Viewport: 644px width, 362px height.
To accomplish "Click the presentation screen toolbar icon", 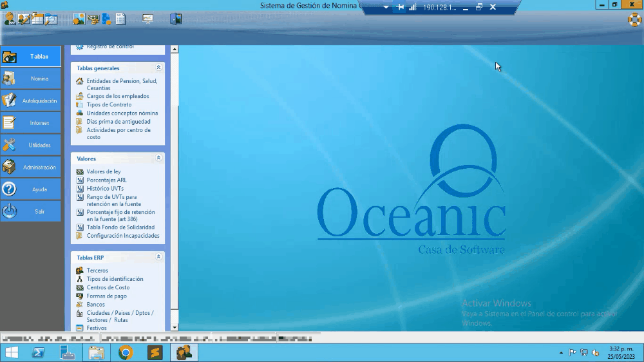I will point(147,19).
